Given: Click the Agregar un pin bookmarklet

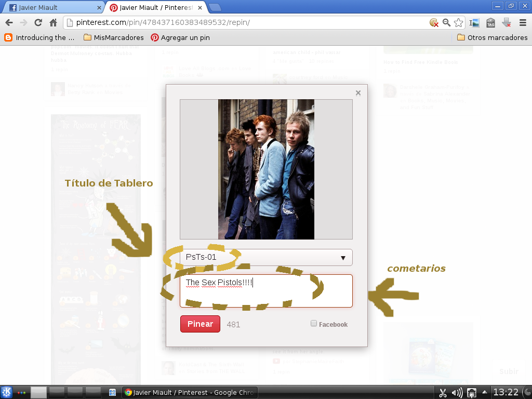Looking at the screenshot, I should tap(180, 37).
